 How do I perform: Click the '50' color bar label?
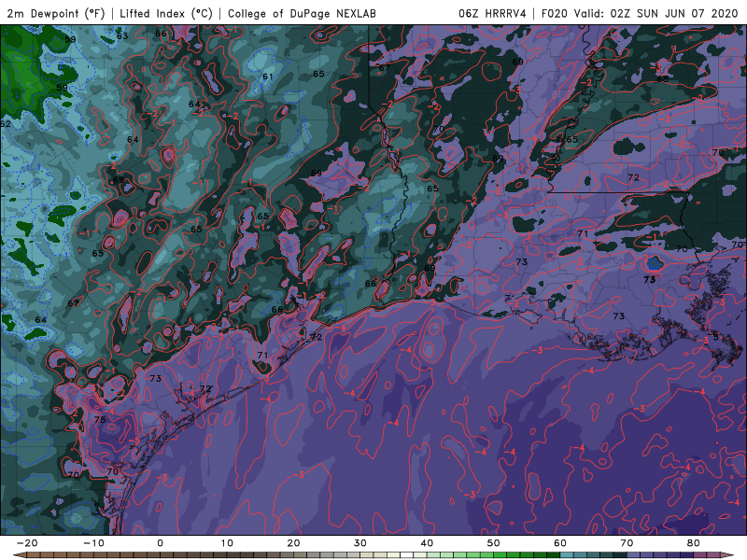point(494,543)
